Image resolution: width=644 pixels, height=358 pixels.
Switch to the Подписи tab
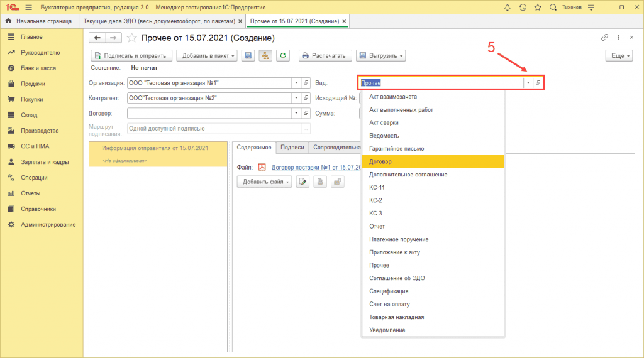(292, 148)
